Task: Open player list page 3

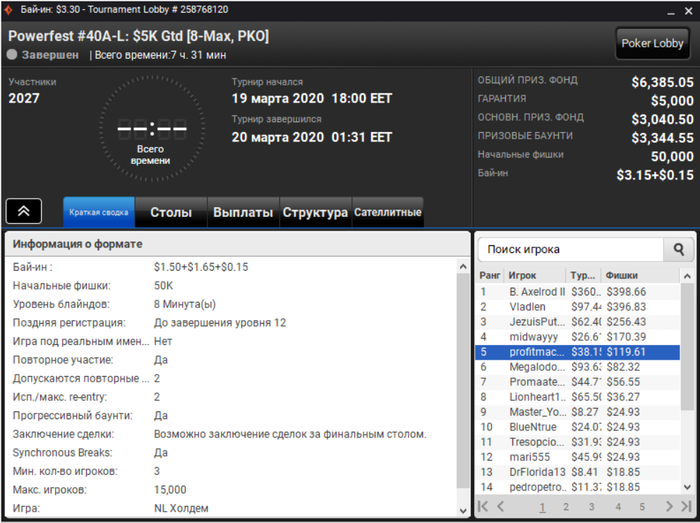Action: point(591,507)
